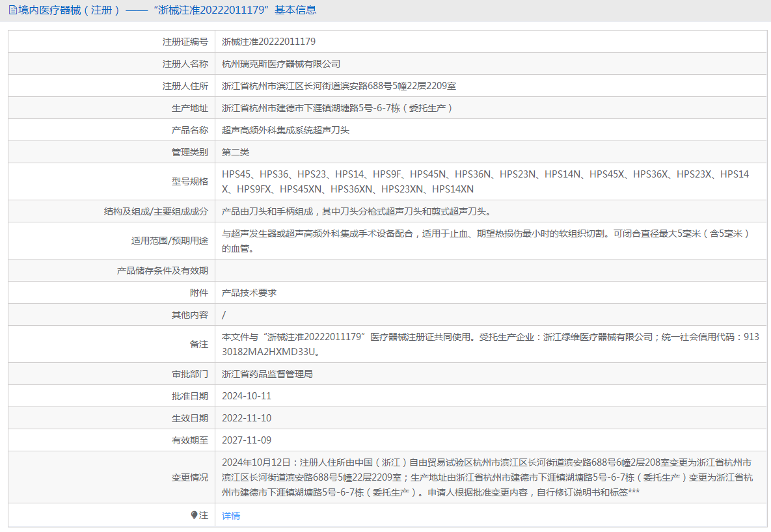Click the registrant address ending 22层2209室
Screen dimensions: 771x532
tap(339, 86)
